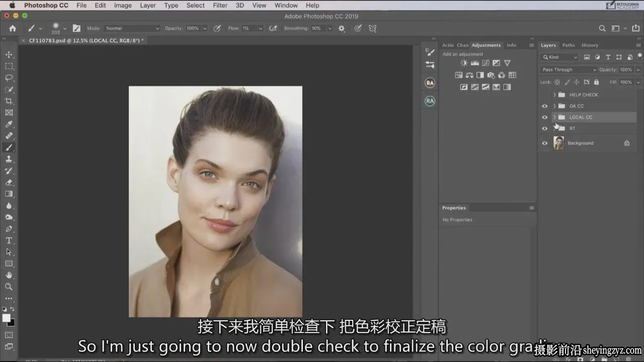Expand the OA CC group
This screenshot has height=362, width=644.
pyautogui.click(x=554, y=106)
